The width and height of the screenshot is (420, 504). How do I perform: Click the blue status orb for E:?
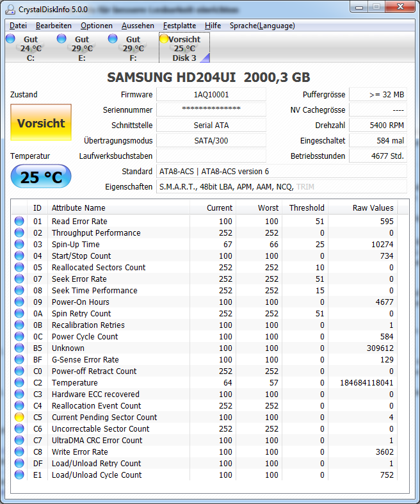[61, 38]
